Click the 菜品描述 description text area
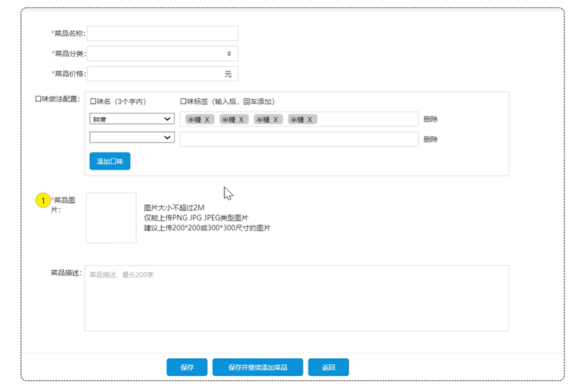Viewport: 588px width, 388px height. coord(296,298)
